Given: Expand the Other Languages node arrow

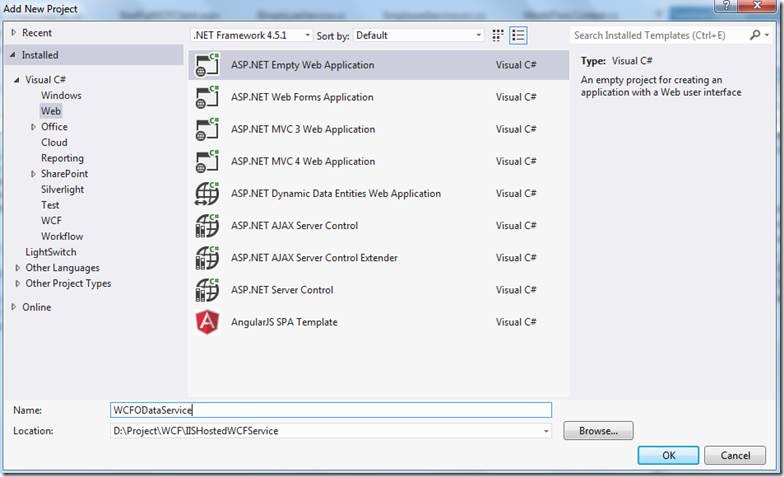Looking at the screenshot, I should (18, 268).
